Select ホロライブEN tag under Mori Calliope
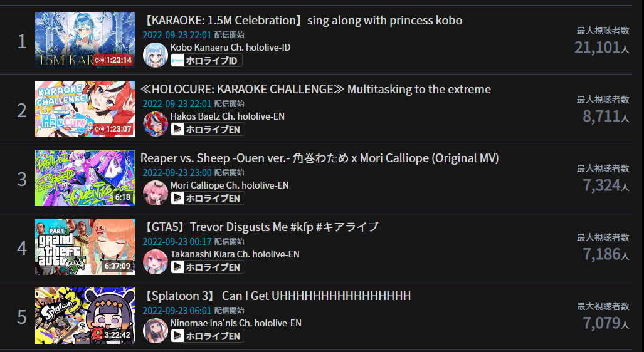644x352 pixels. tap(208, 199)
